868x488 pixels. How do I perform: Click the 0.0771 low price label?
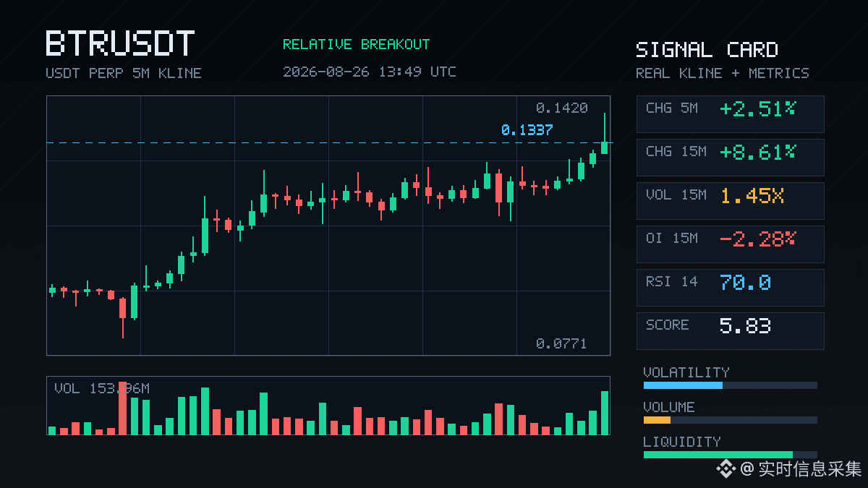561,344
